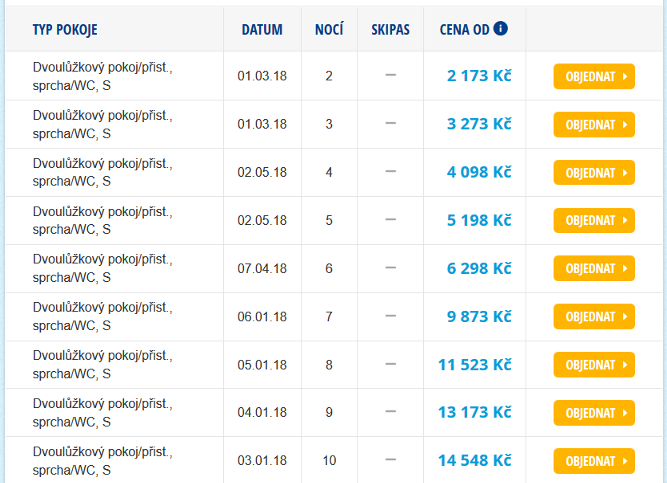667x483 pixels.
Task: Select the price 2 173 Kč
Action: coord(479,76)
